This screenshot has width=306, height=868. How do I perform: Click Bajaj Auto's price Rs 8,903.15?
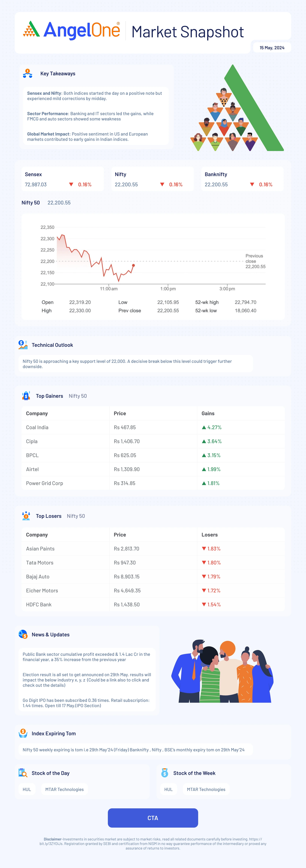click(x=127, y=577)
